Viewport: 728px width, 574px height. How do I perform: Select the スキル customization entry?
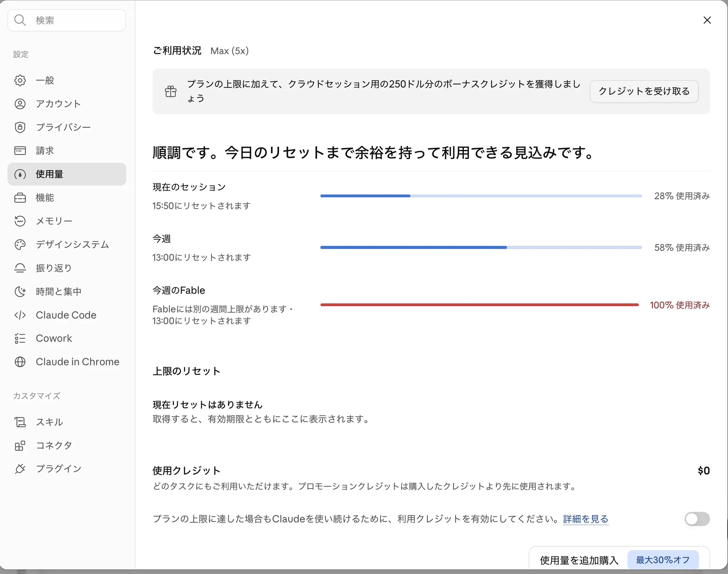point(67,422)
